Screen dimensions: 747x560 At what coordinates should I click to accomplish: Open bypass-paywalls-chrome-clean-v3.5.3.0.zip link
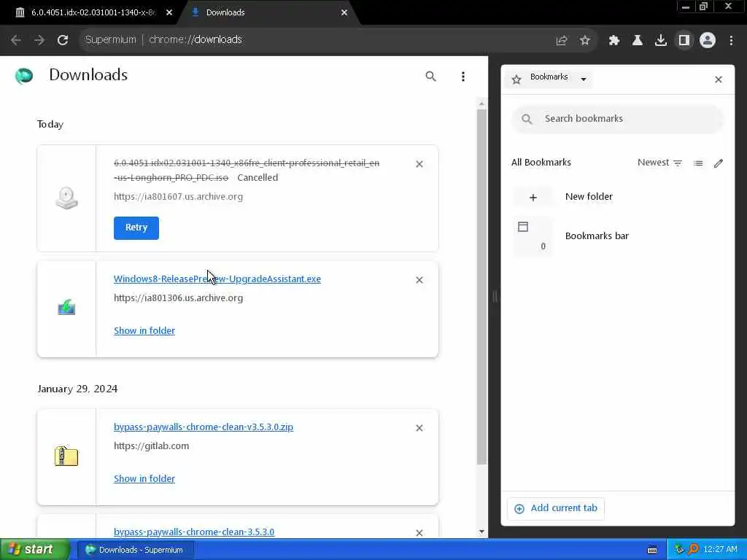pos(204,427)
